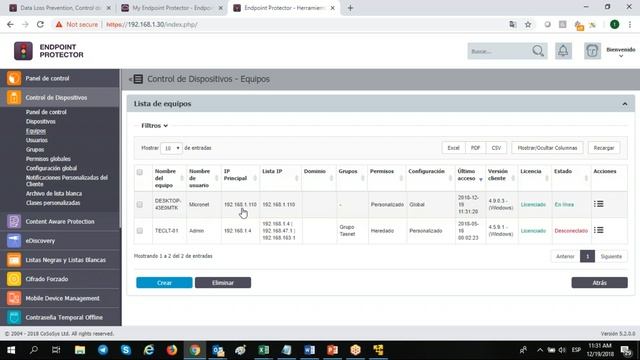
Task: Click the Atrás button
Action: (599, 282)
